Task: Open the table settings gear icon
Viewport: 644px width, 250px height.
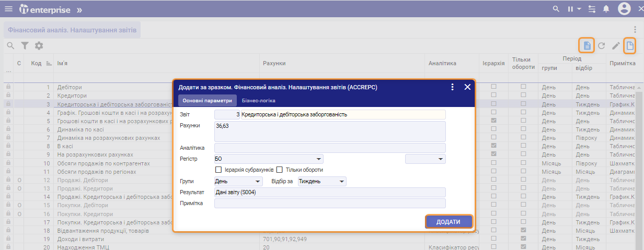Action: 39,46
